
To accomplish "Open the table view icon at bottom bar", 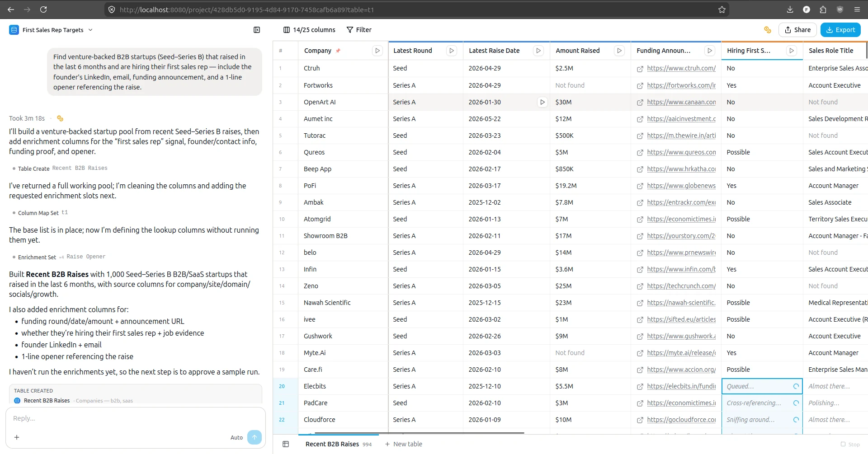I will coord(286,444).
